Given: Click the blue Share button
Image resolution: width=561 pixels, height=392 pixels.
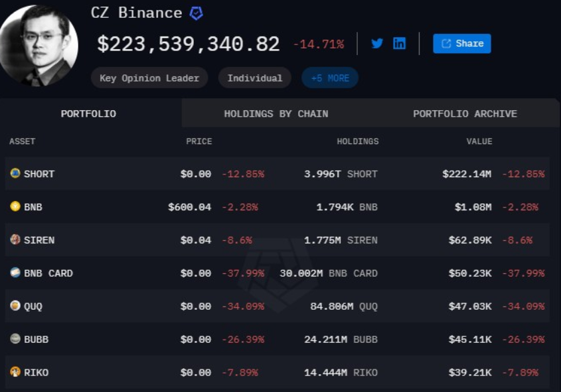Looking at the screenshot, I should point(462,44).
